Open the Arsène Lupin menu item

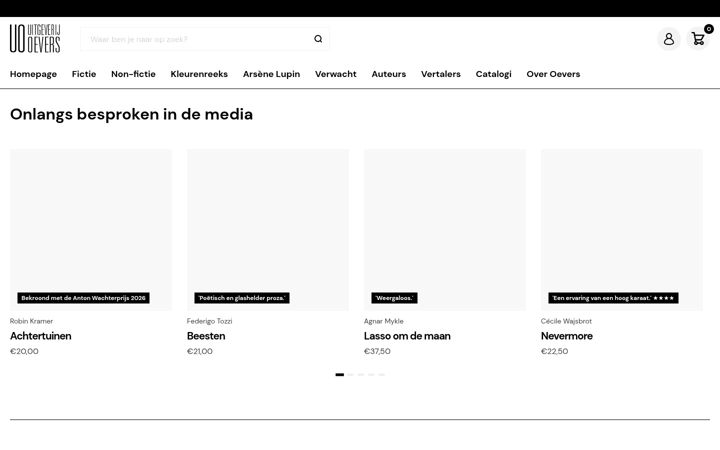(271, 74)
